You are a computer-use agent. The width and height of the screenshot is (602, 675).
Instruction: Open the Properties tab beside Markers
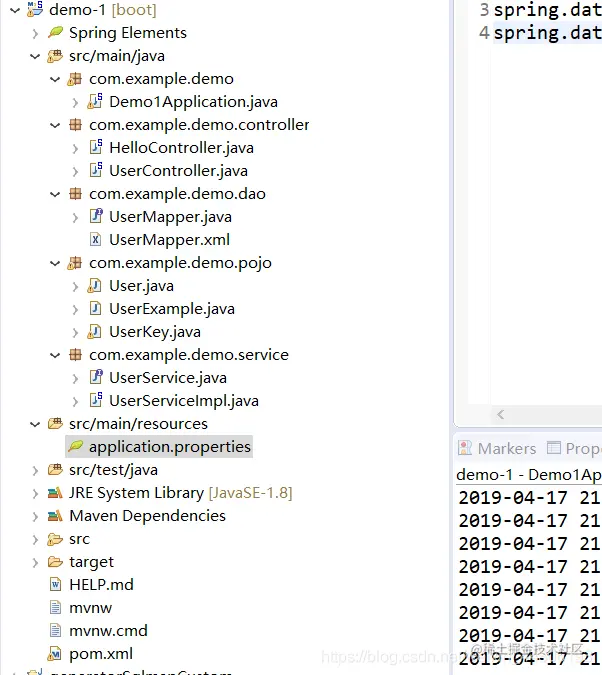574,449
